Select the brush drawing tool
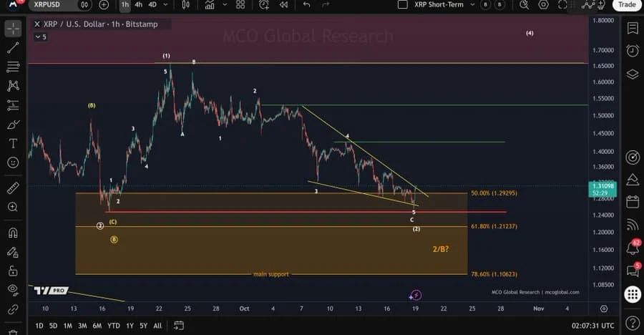 pos(13,124)
